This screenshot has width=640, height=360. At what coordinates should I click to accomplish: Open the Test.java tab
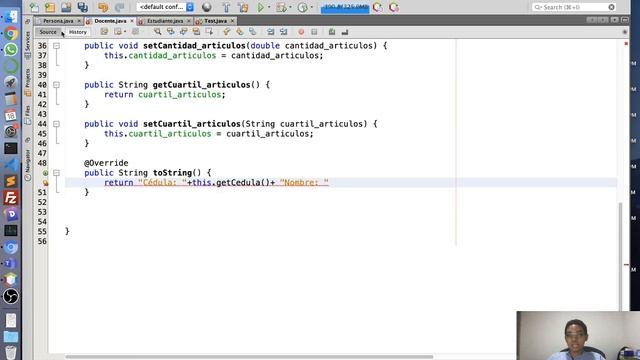point(216,21)
